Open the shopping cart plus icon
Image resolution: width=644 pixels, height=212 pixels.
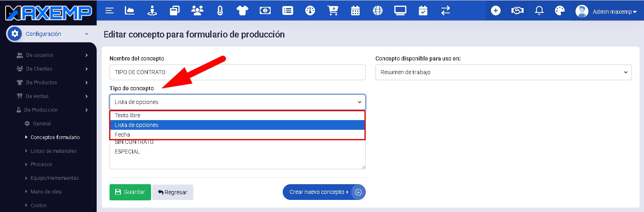[x=333, y=10]
